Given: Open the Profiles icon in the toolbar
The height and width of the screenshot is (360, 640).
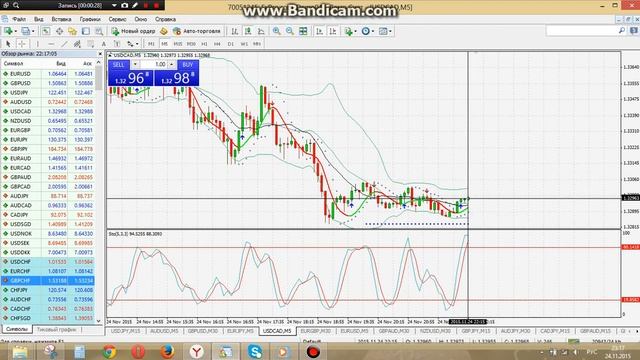Looking at the screenshot, I should (x=25, y=31).
